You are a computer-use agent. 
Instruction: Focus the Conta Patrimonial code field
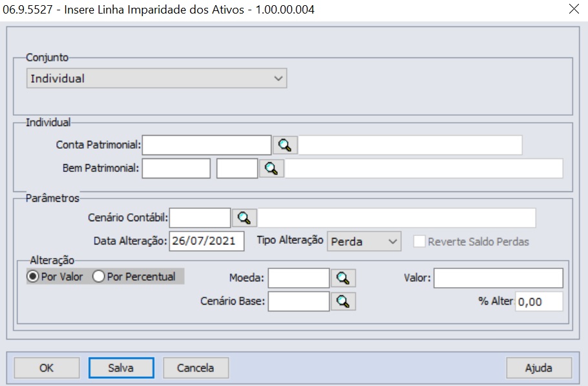207,145
